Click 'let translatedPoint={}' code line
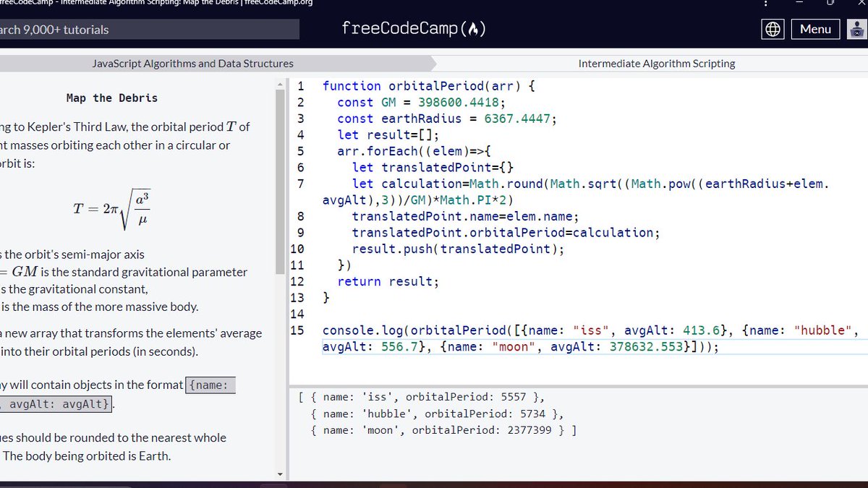This screenshot has height=488, width=868. (433, 168)
